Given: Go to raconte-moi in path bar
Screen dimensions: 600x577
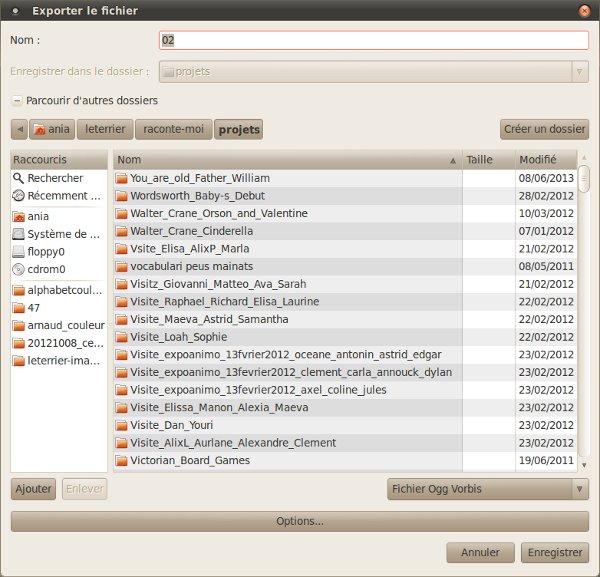Looking at the screenshot, I should tap(173, 129).
